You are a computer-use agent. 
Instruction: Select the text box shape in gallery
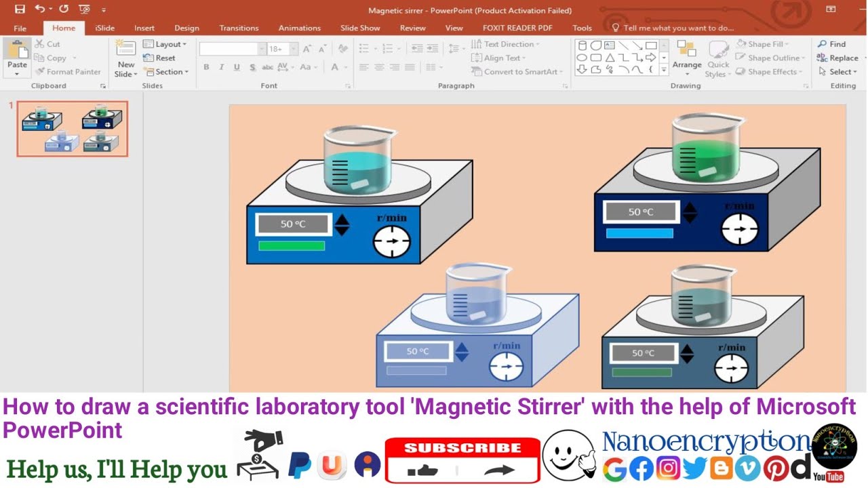tap(609, 45)
